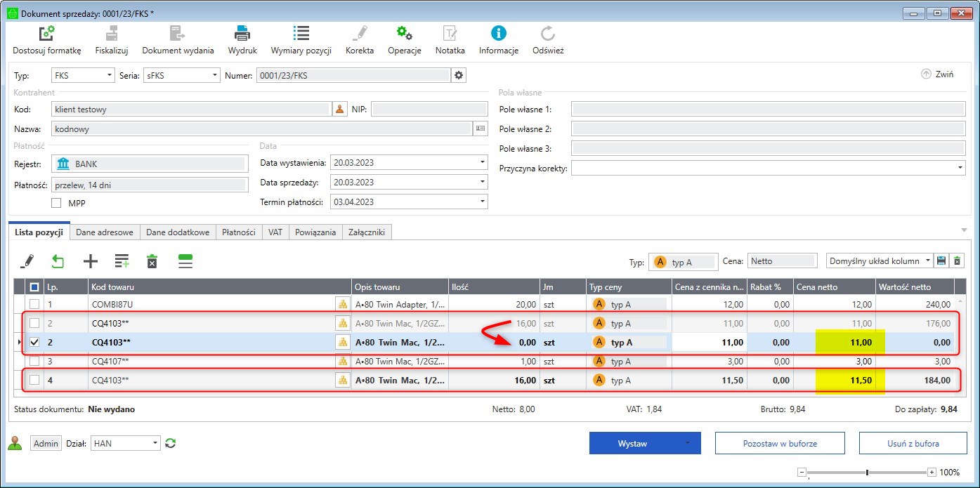This screenshot has height=488, width=980.
Task: Click the card icon beside Nazwa field
Action: click(x=481, y=128)
